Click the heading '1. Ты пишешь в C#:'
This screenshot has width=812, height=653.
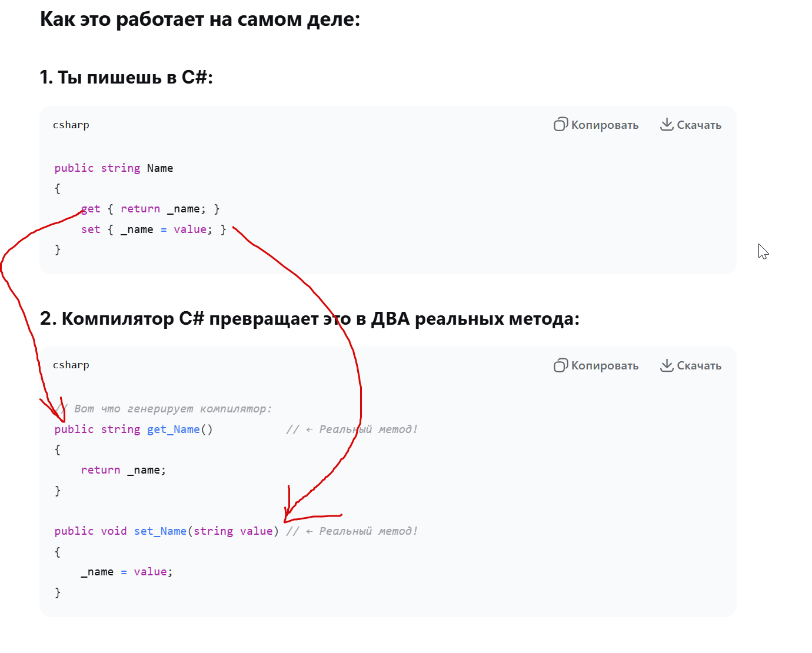[126, 77]
